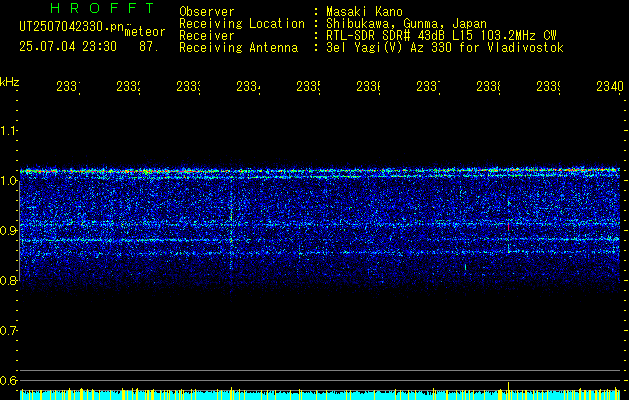Image resolution: width=629 pixels, height=400 pixels.
Task: Click the kHz axis unit label
Action: 9,82
